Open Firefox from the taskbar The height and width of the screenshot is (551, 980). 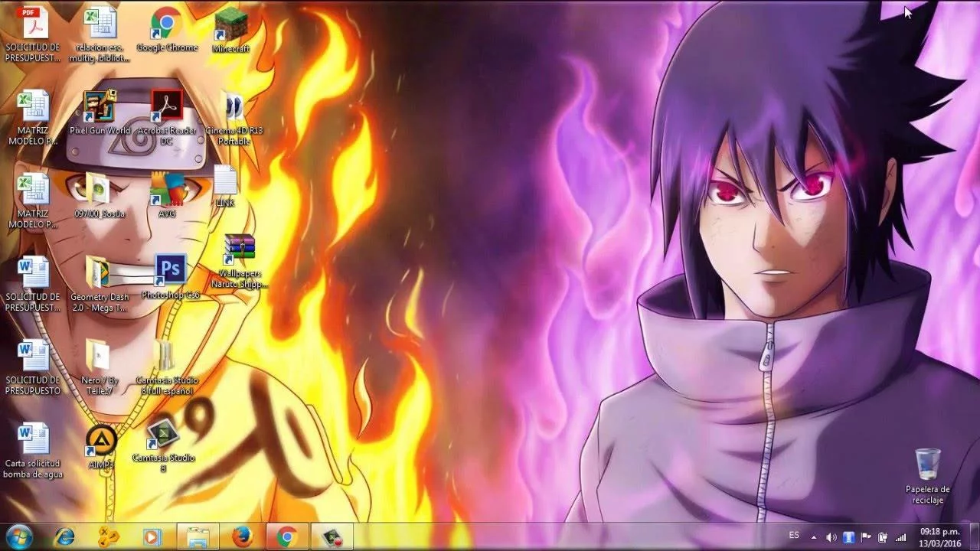(243, 537)
